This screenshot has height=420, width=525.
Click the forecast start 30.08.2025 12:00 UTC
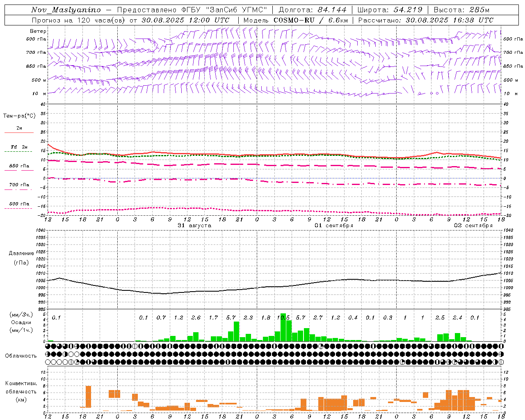point(185,20)
